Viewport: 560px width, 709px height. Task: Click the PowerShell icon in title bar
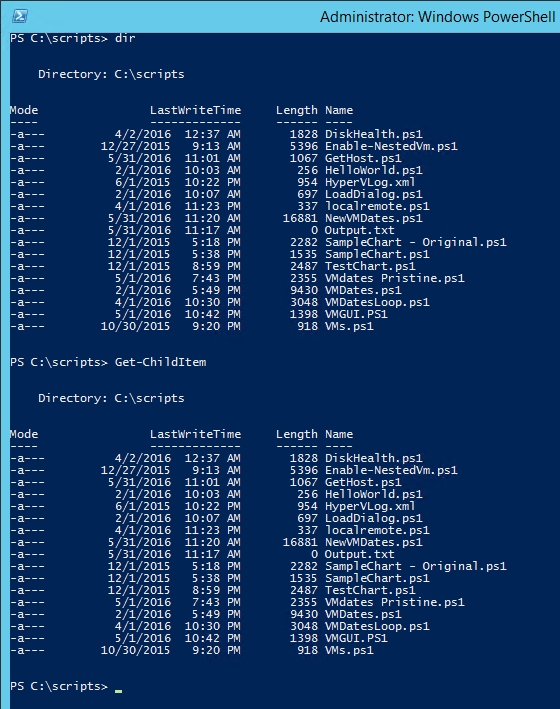[19, 16]
